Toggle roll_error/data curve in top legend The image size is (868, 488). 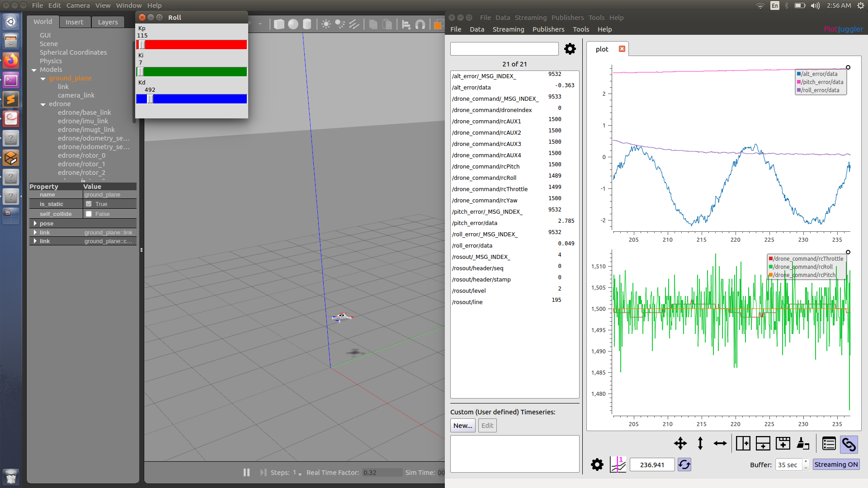point(818,90)
